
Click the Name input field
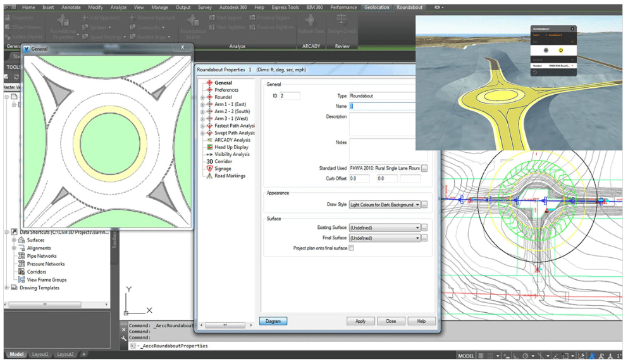[383, 106]
